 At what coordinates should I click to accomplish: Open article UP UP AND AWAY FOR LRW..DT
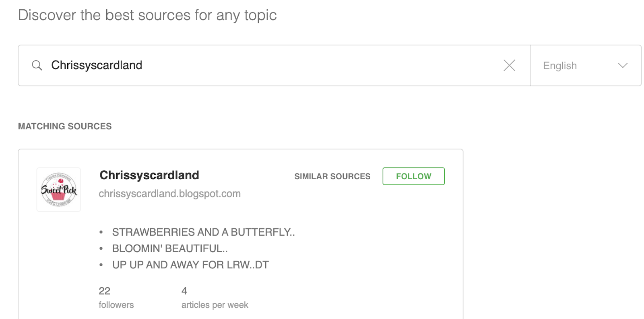coord(190,265)
